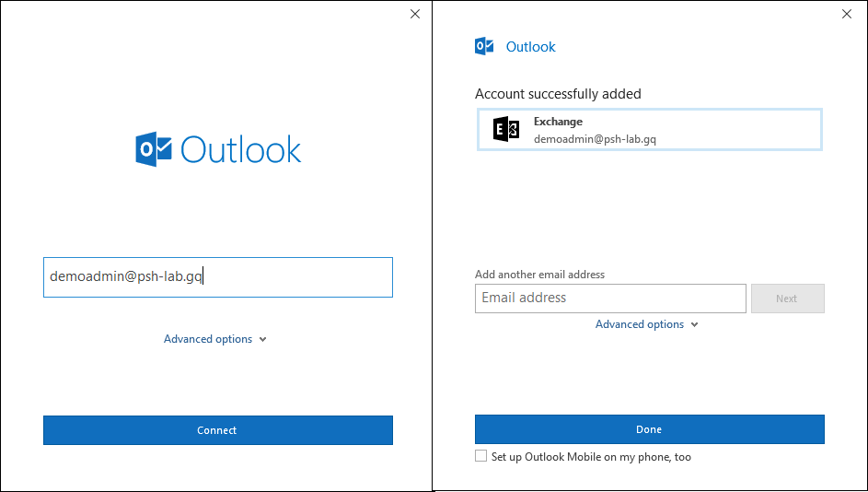Close the Account successfully added dialog
The width and height of the screenshot is (868, 492).
click(847, 15)
